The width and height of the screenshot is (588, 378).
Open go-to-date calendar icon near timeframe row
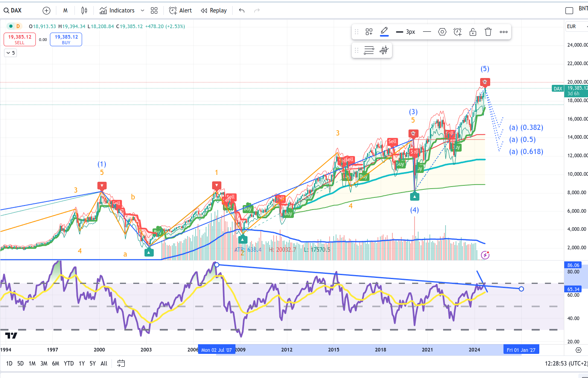121,363
